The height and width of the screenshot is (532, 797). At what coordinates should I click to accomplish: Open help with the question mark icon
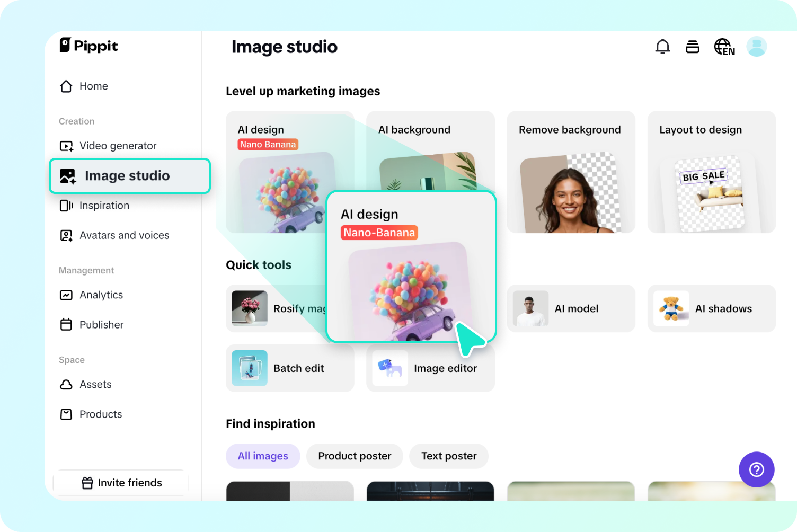click(x=756, y=469)
